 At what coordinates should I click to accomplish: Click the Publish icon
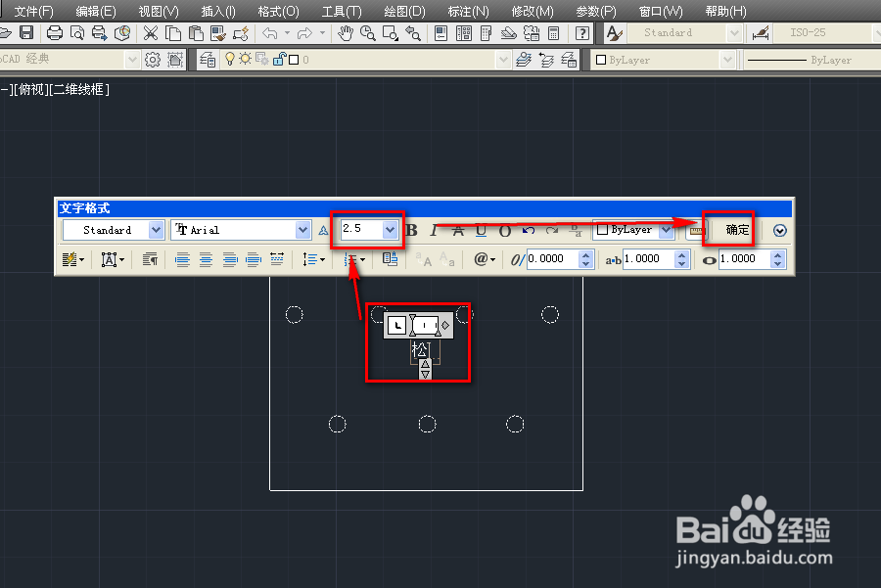[x=100, y=33]
